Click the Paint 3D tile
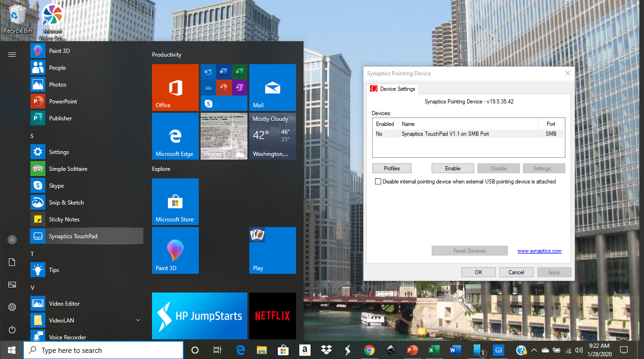Viewport: 644px width, 359px height. coord(175,250)
